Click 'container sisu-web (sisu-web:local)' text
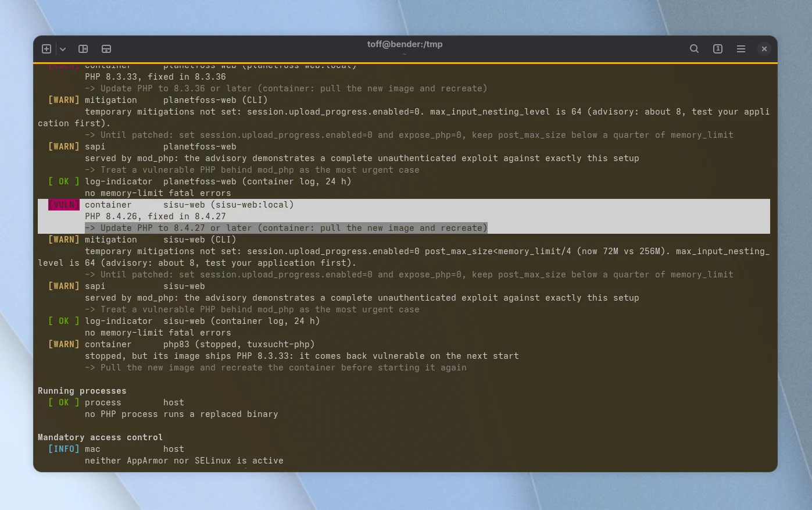812x510 pixels. pos(189,205)
